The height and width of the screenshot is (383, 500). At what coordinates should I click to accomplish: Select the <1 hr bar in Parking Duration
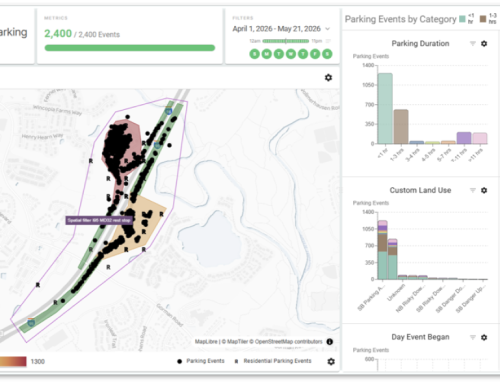[x=385, y=109]
